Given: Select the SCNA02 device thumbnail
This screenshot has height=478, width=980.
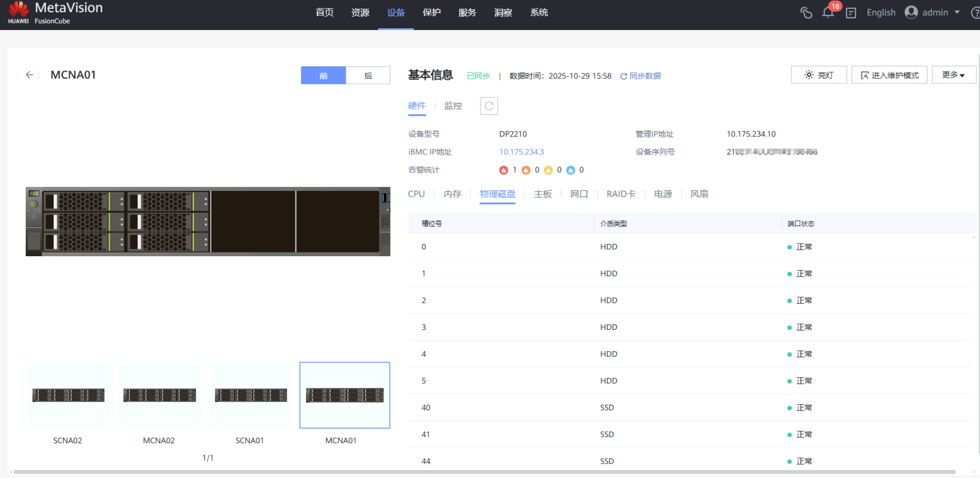Looking at the screenshot, I should click(x=68, y=395).
